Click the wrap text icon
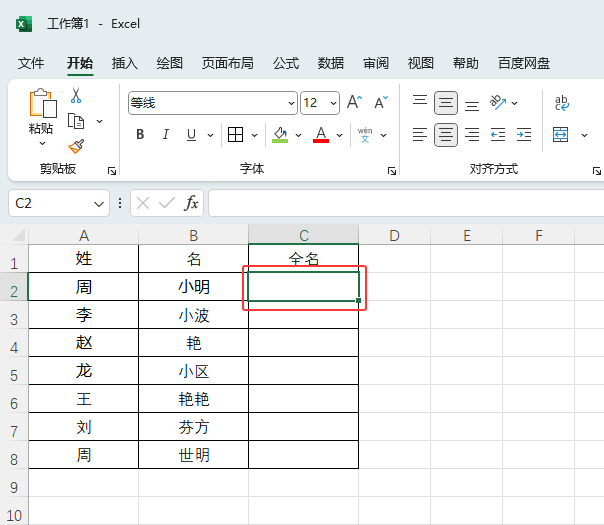This screenshot has height=525, width=604. tap(562, 103)
